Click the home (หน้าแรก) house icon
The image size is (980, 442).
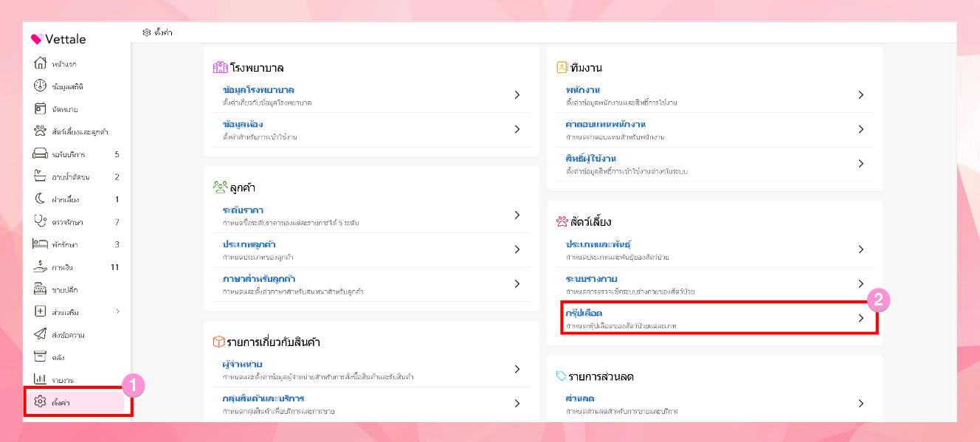pyautogui.click(x=41, y=63)
